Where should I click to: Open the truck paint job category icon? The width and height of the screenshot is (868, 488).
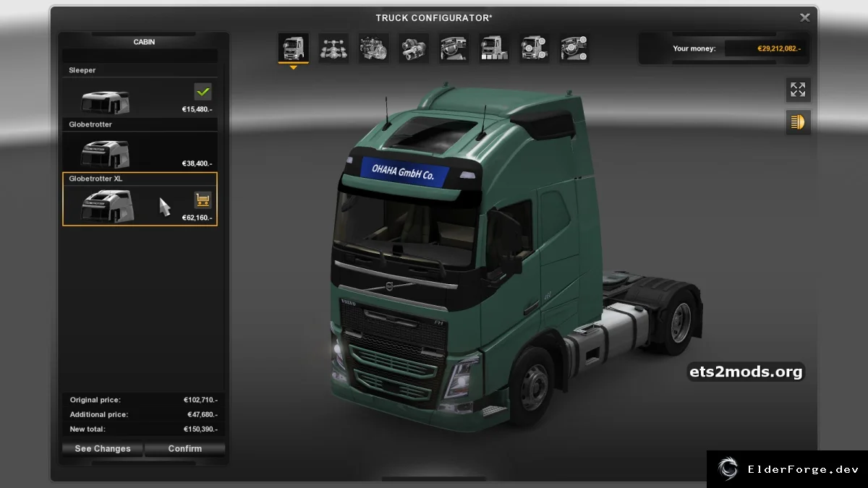tap(494, 48)
